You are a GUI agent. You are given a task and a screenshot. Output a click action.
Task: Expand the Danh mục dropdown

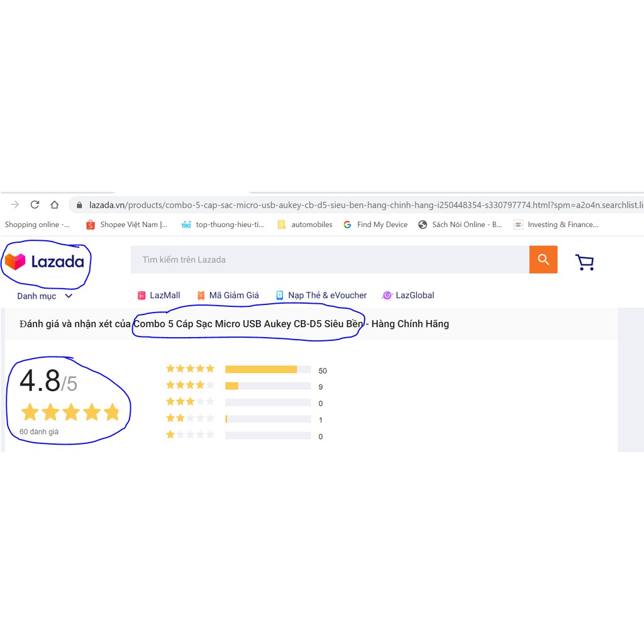45,296
